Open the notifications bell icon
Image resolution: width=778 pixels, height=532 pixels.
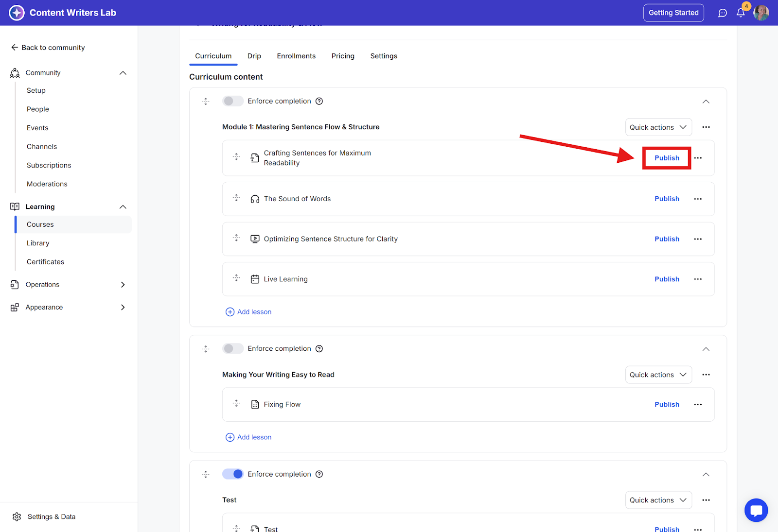pyautogui.click(x=740, y=13)
